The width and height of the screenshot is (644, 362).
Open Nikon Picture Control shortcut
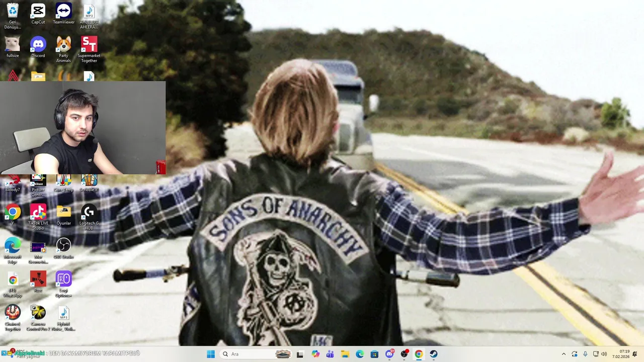38,186
